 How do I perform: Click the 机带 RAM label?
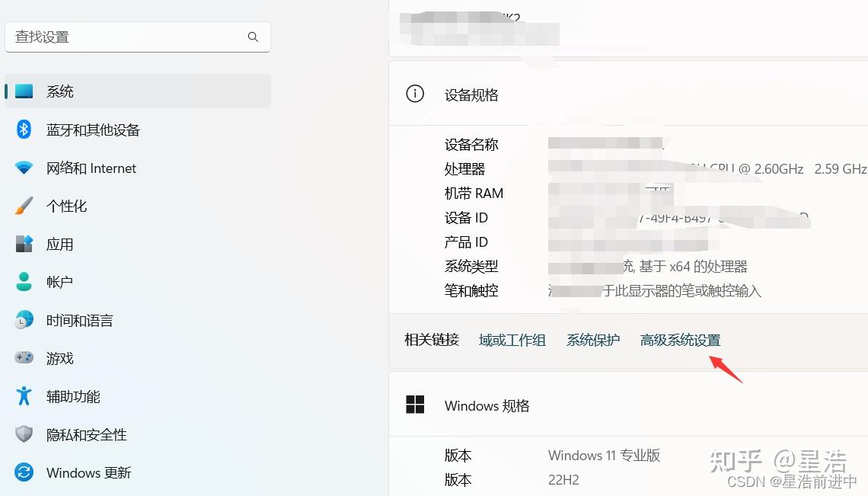474,194
